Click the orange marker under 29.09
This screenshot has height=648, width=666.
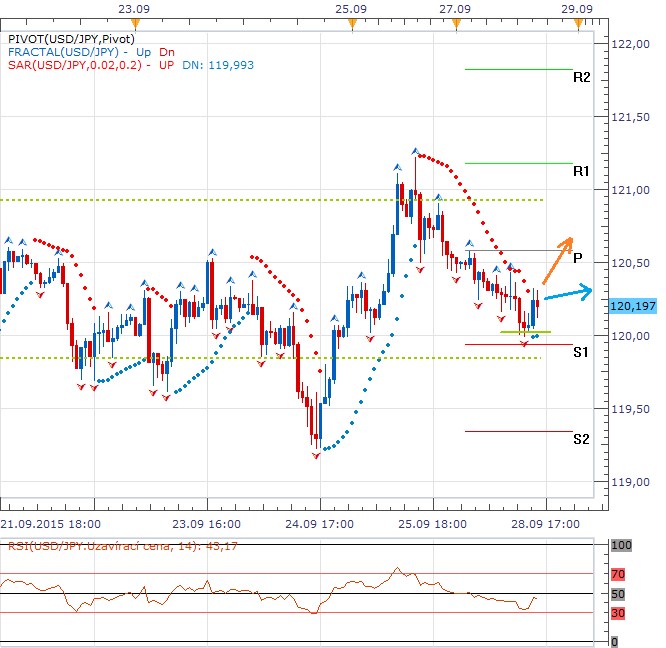click(x=578, y=24)
